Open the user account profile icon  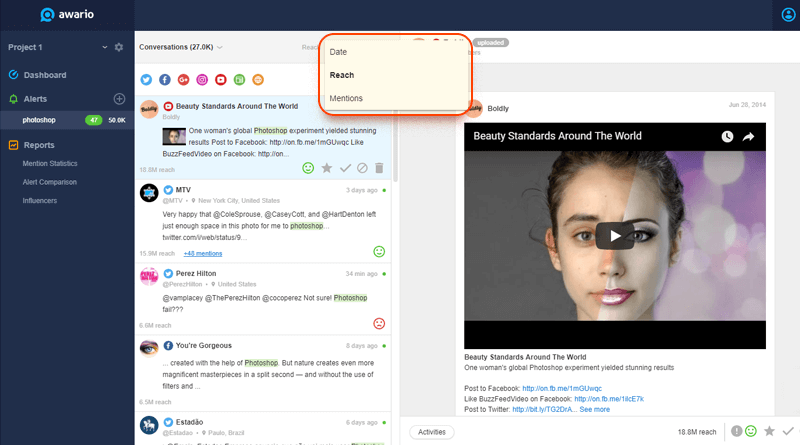click(x=788, y=15)
